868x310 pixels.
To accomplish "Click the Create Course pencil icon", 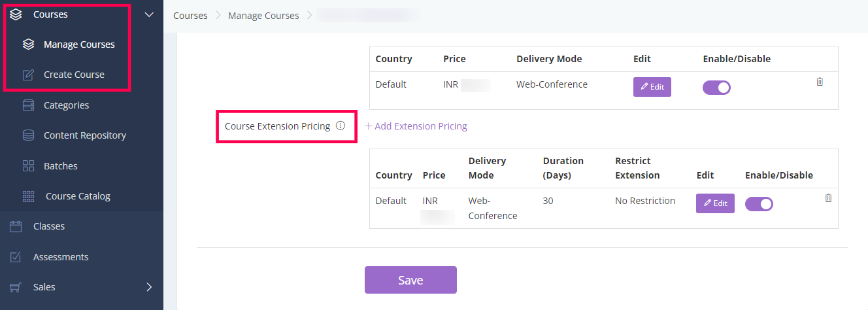I will [28, 75].
